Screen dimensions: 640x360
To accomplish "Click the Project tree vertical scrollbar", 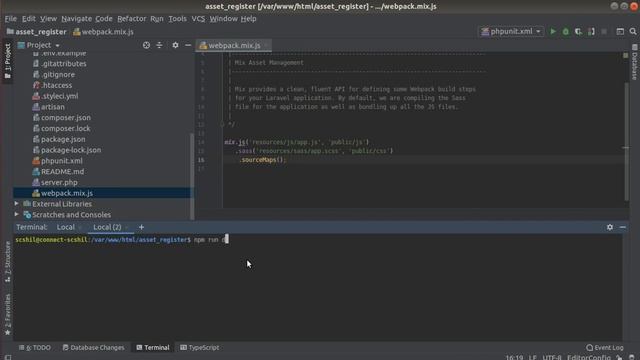I will coord(192,176).
